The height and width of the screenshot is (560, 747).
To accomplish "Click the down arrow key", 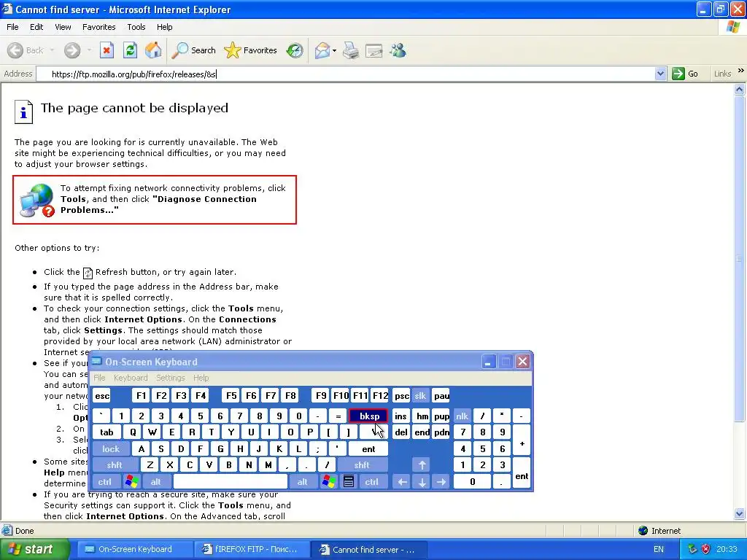I will coord(422,481).
